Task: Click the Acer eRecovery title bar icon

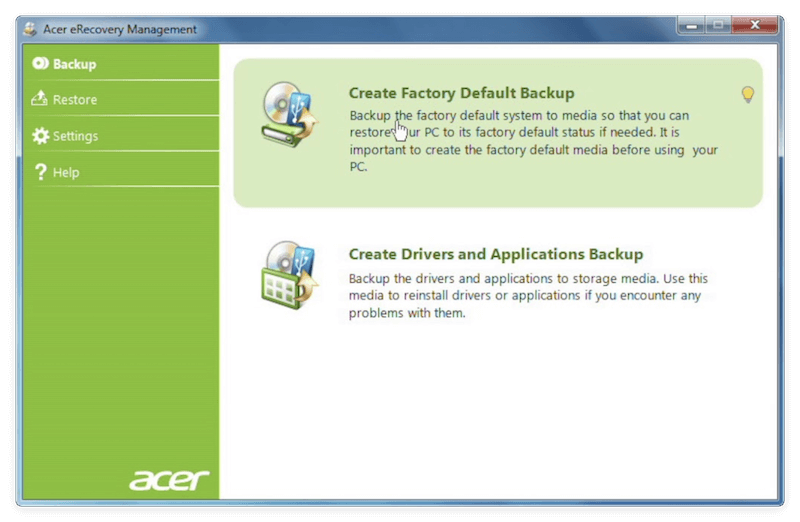Action: 30,29
